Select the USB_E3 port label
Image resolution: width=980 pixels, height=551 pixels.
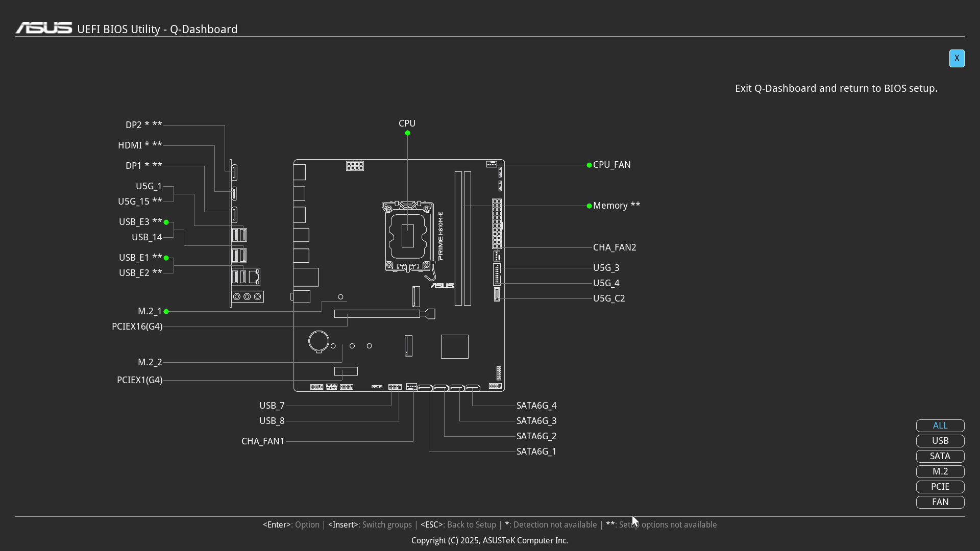pyautogui.click(x=140, y=222)
